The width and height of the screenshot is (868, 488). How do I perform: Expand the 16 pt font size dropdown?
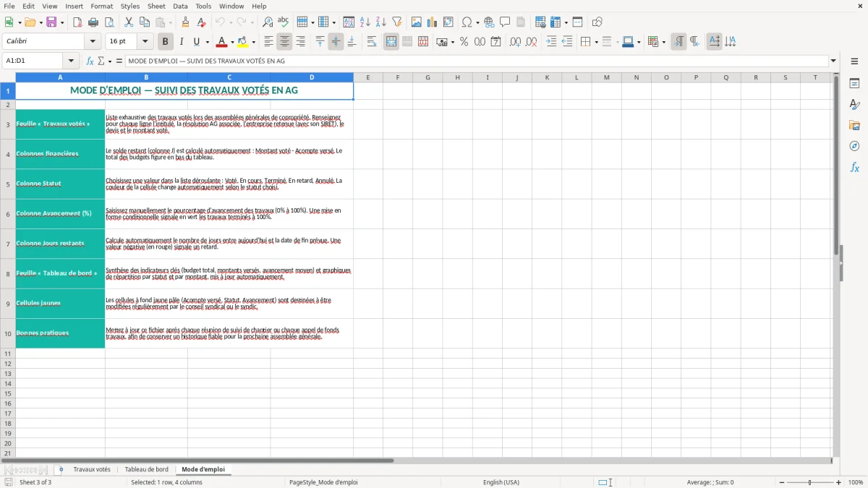click(x=145, y=42)
